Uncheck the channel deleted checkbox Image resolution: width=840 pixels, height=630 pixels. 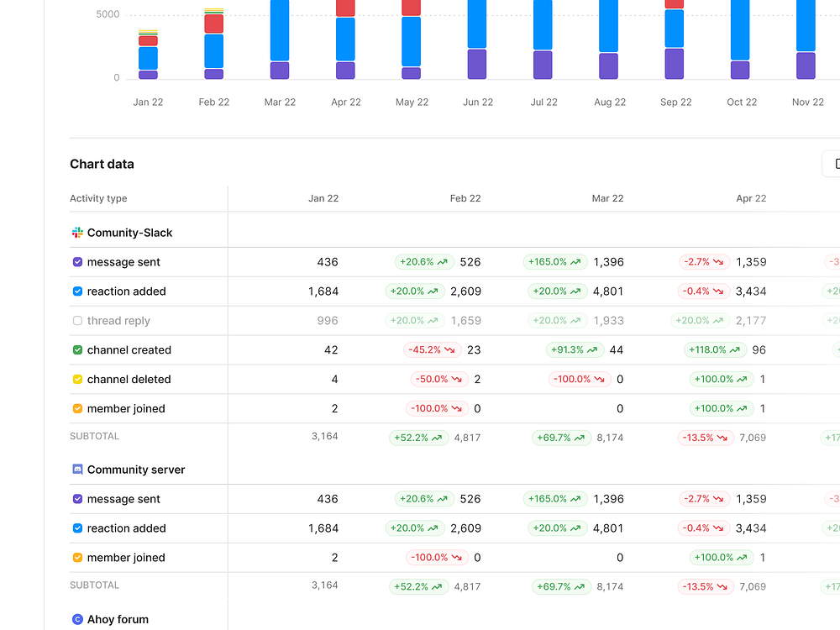click(x=77, y=379)
